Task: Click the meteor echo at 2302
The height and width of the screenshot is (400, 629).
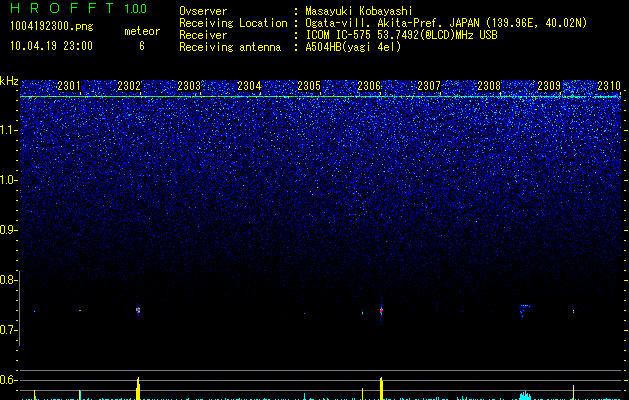Action: (x=138, y=310)
